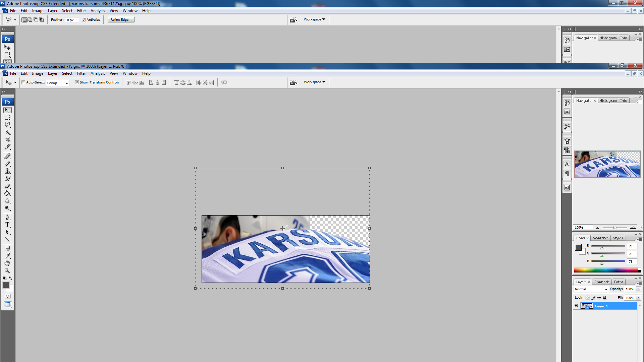Switch to the Channels tab

coord(602,282)
